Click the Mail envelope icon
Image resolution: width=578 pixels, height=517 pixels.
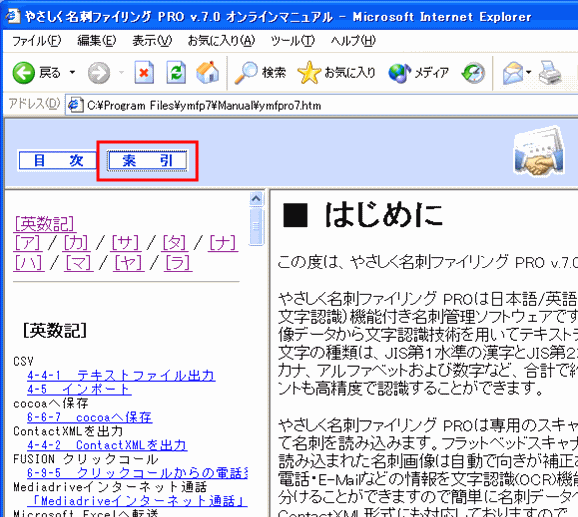coord(513,73)
